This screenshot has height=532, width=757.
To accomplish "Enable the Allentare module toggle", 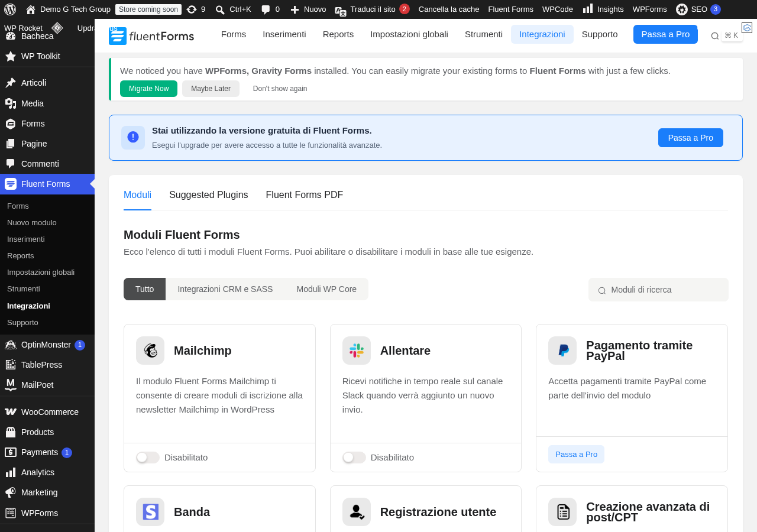I will pyautogui.click(x=354, y=458).
